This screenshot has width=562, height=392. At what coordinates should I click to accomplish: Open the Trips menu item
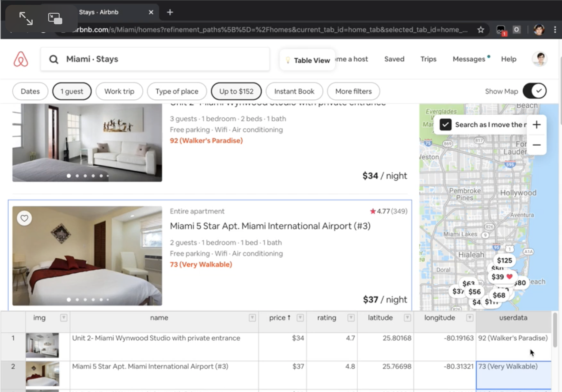(428, 59)
